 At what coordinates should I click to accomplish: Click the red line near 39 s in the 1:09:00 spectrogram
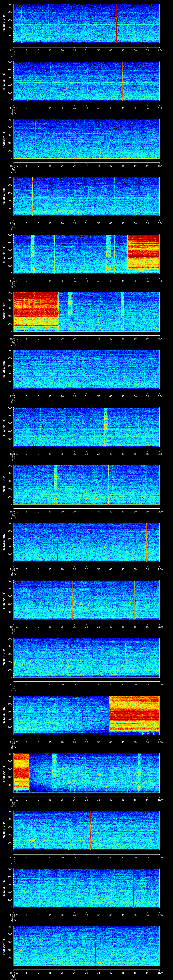pyautogui.click(x=109, y=485)
